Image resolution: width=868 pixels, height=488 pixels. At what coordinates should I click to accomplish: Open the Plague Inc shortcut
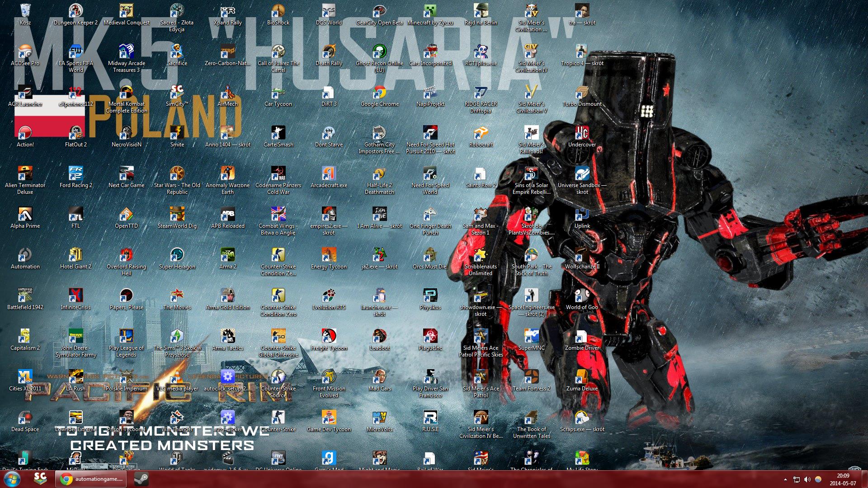pyautogui.click(x=430, y=339)
